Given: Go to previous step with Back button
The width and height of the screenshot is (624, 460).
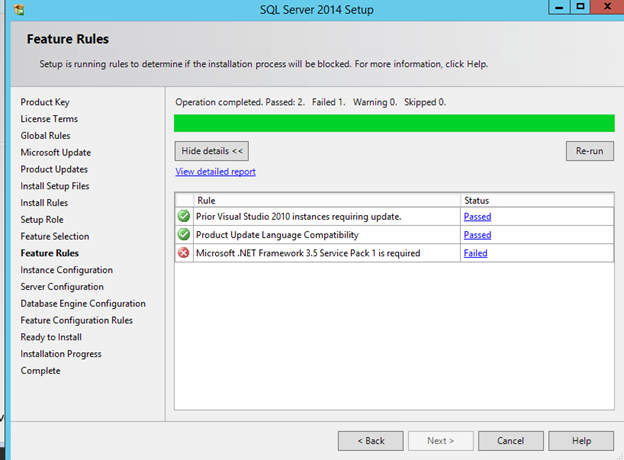Looking at the screenshot, I should [x=371, y=441].
